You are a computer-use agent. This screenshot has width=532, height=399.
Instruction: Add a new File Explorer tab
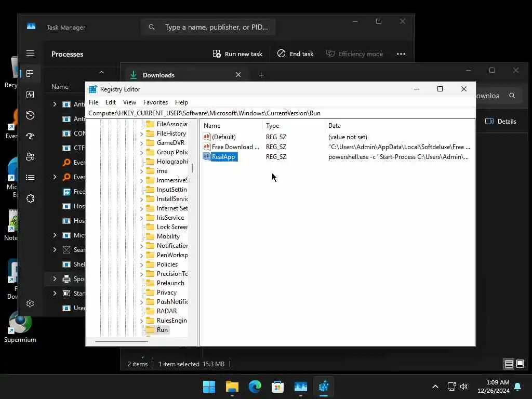tap(261, 75)
